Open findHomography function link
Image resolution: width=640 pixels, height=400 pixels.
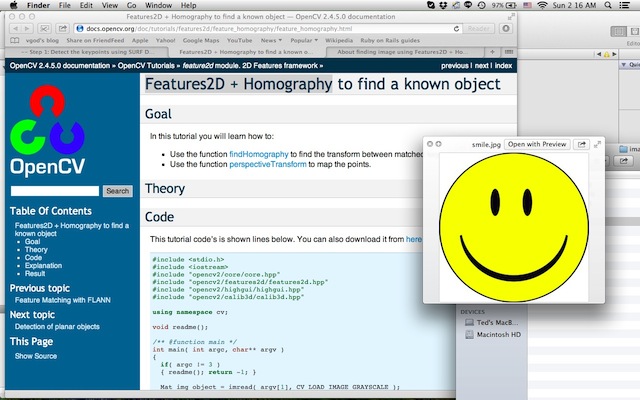click(x=259, y=154)
